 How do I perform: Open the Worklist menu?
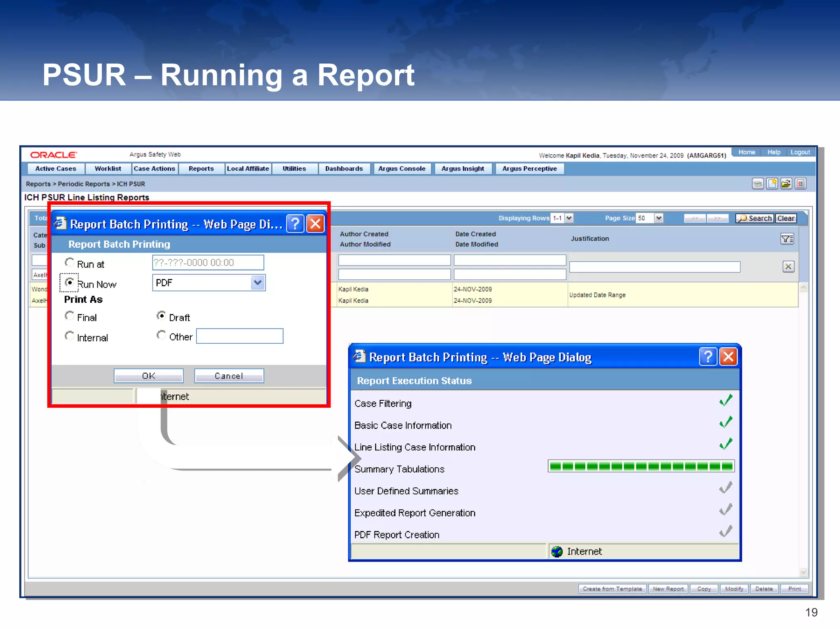108,169
